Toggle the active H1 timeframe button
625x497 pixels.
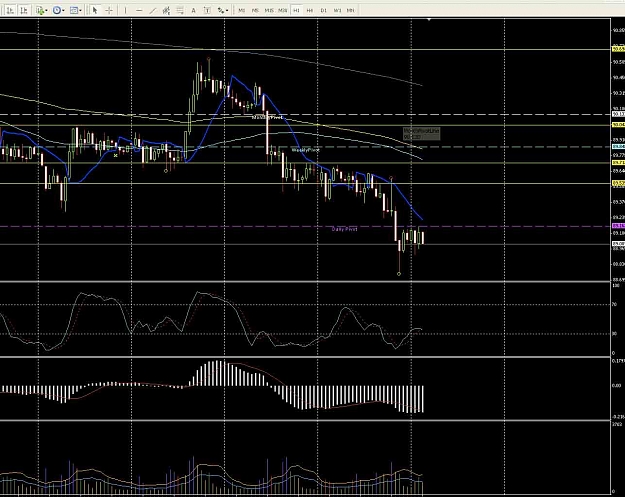pos(296,10)
